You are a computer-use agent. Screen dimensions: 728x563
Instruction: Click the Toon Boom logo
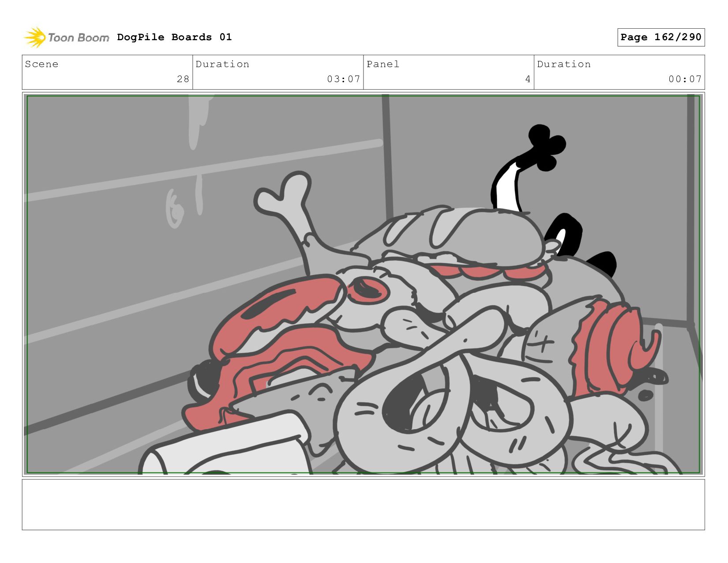pyautogui.click(x=66, y=38)
